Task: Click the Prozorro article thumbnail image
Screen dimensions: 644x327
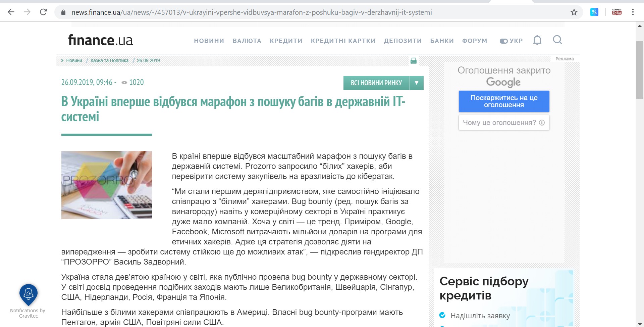Action: [106, 185]
